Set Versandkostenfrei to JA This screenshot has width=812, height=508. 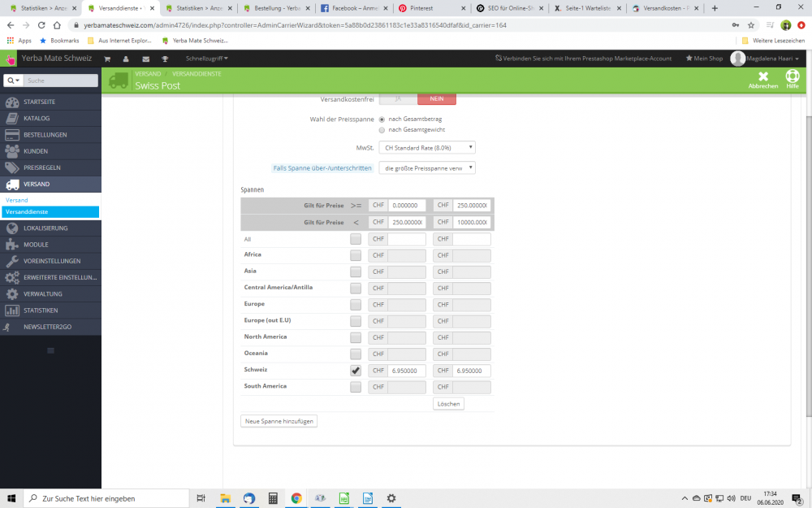click(398, 99)
